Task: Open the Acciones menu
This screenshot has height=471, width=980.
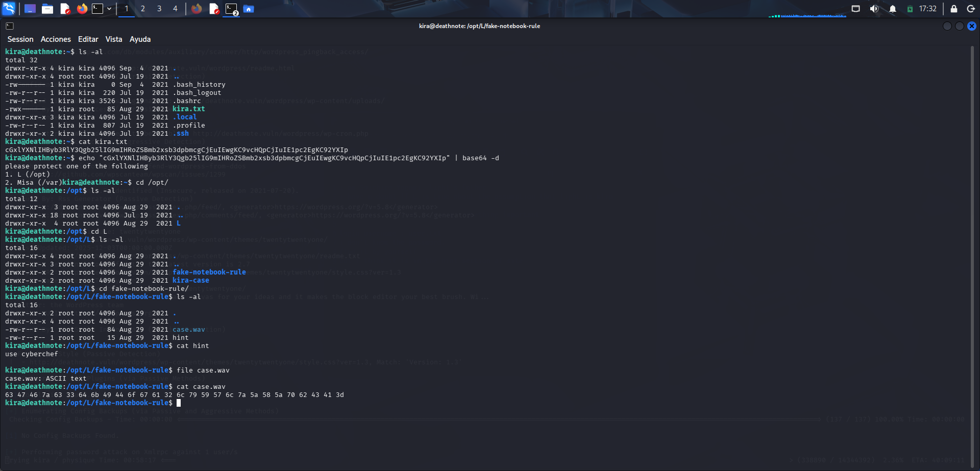Action: (56, 39)
